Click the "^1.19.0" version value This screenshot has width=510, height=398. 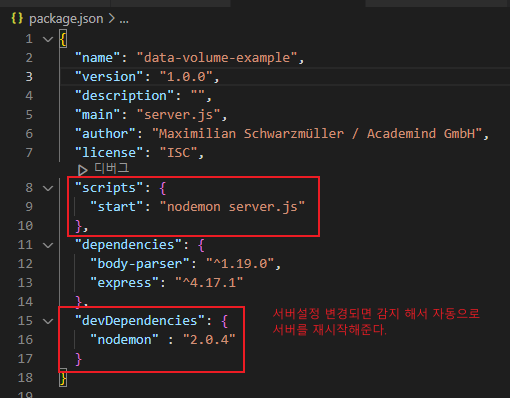(240, 264)
